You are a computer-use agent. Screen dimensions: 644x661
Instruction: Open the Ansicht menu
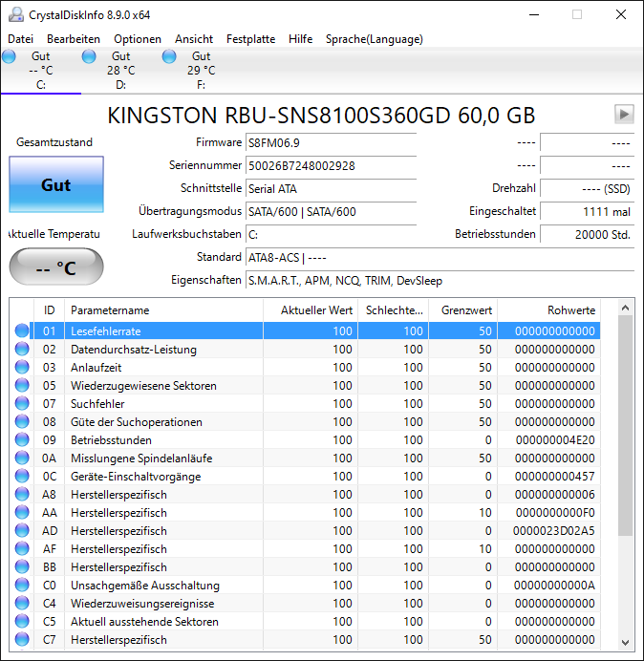194,39
